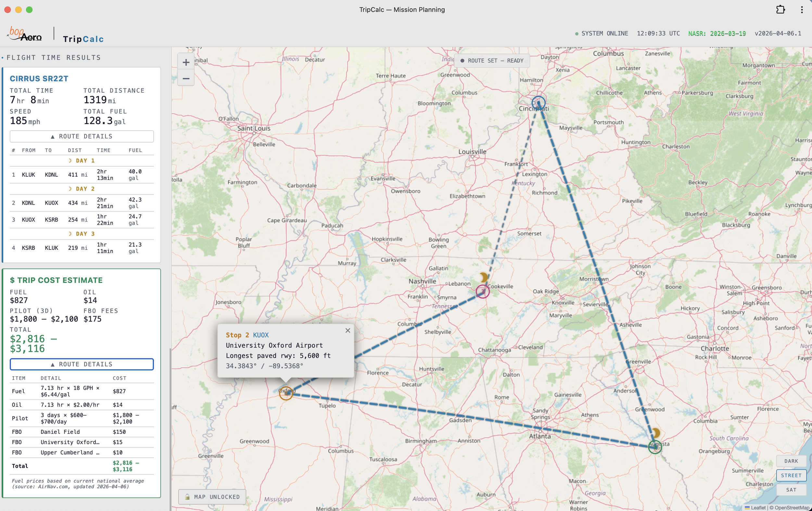
Task: Click the Cincinnati KLUK origin marker
Action: coord(538,103)
